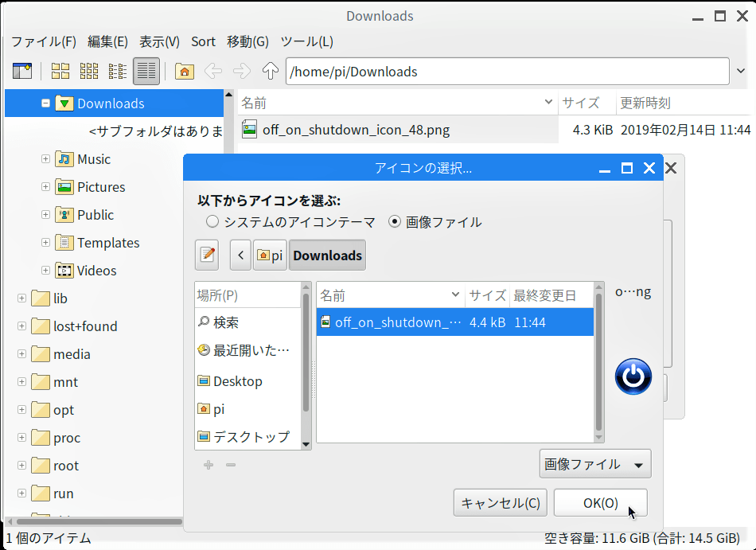Open the ファイル(F) menu
756x550 pixels.
click(x=44, y=41)
